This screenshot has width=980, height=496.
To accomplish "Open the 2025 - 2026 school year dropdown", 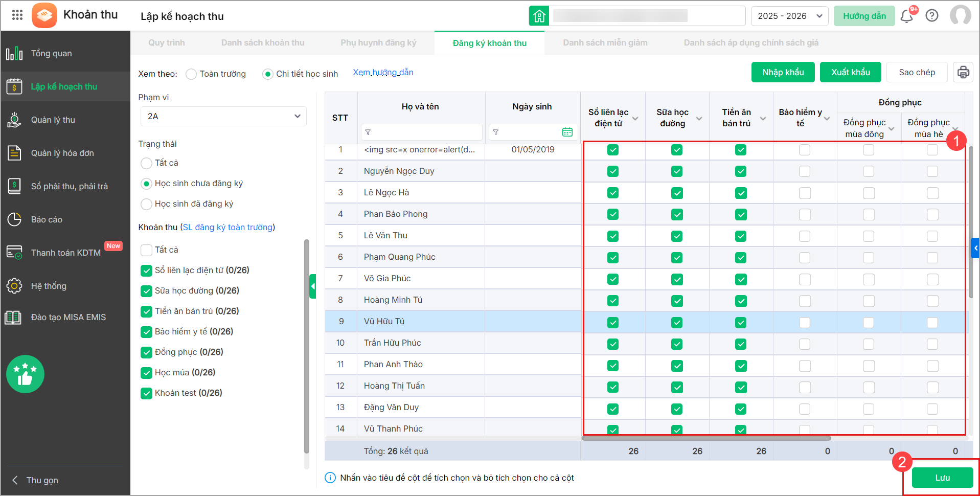I will tap(789, 16).
